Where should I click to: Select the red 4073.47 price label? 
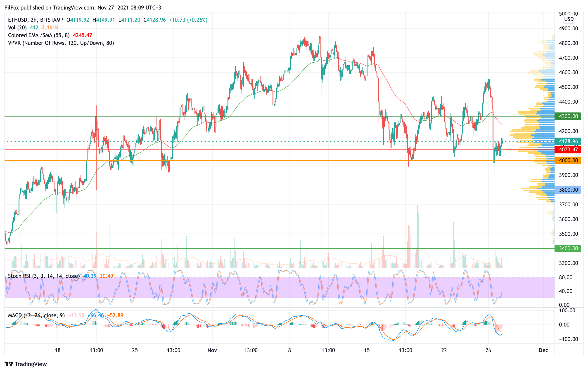568,150
